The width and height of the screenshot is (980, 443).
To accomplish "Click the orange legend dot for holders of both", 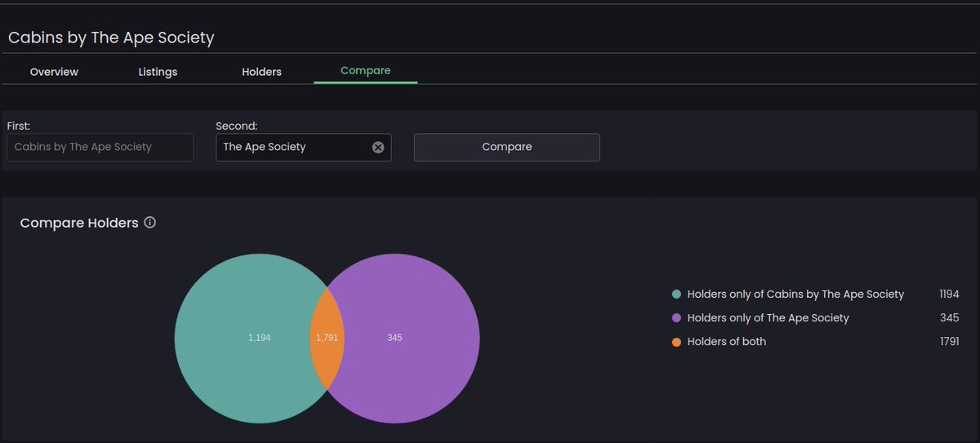I will 676,342.
